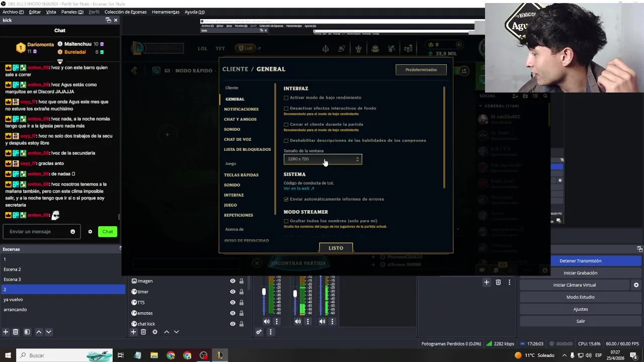Check 'Desactivar efectos interactivos de fondo'

coord(286,108)
